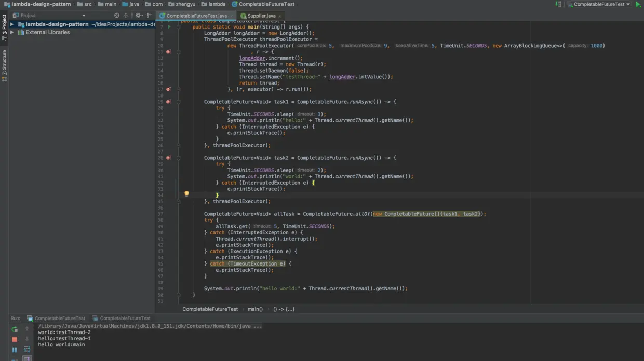Click the () -> {...} lambda breadcrumb
This screenshot has width=644, height=361.
point(284,309)
